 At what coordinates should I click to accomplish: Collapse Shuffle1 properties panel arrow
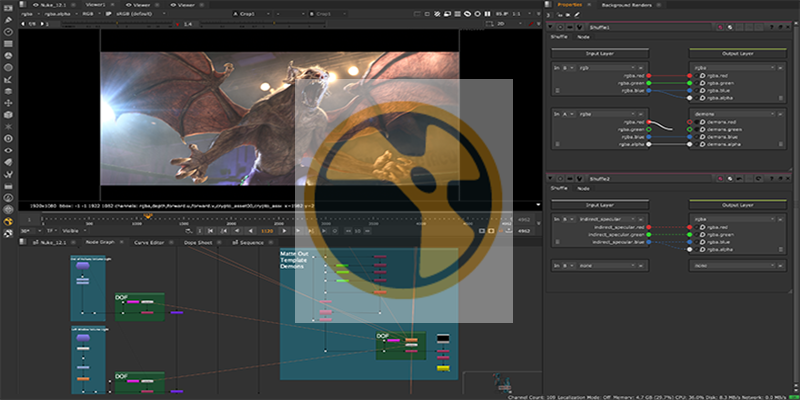[x=551, y=28]
